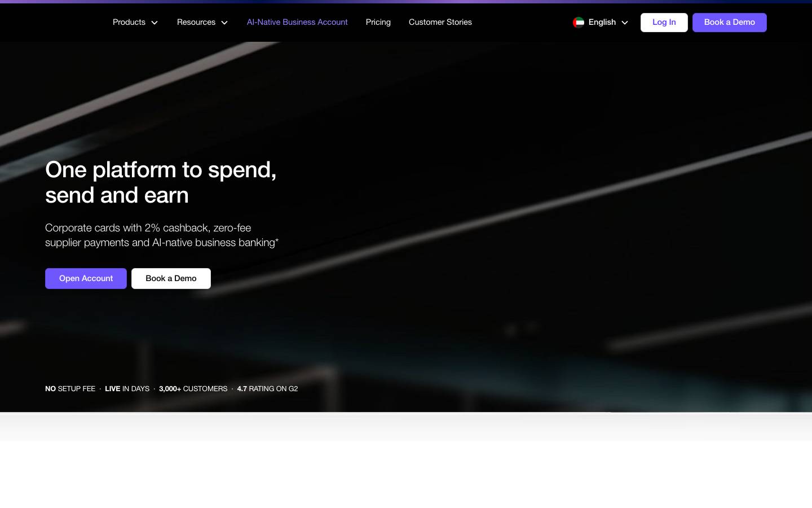
Task: Click the '4.7 RATING ON G2' text
Action: (268, 389)
